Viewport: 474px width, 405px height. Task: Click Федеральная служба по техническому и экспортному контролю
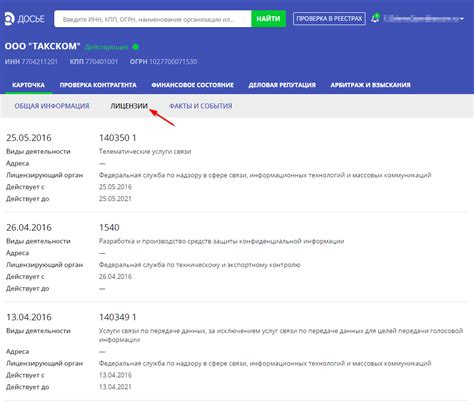tap(199, 265)
